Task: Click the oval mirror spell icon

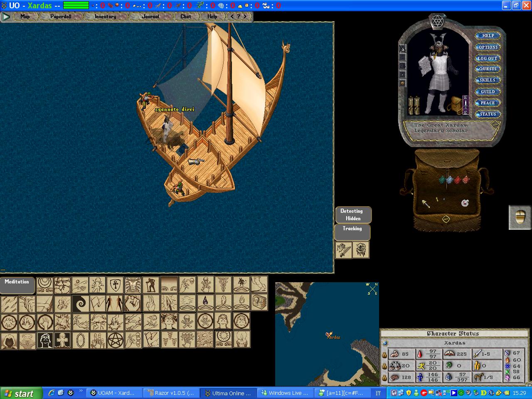Action: point(81,340)
